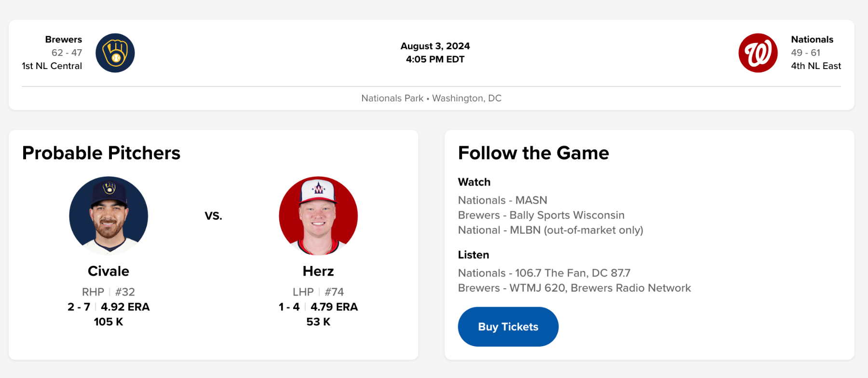The height and width of the screenshot is (378, 868).
Task: Click Nationals 106.7 The Fan radio listing
Action: click(x=544, y=273)
